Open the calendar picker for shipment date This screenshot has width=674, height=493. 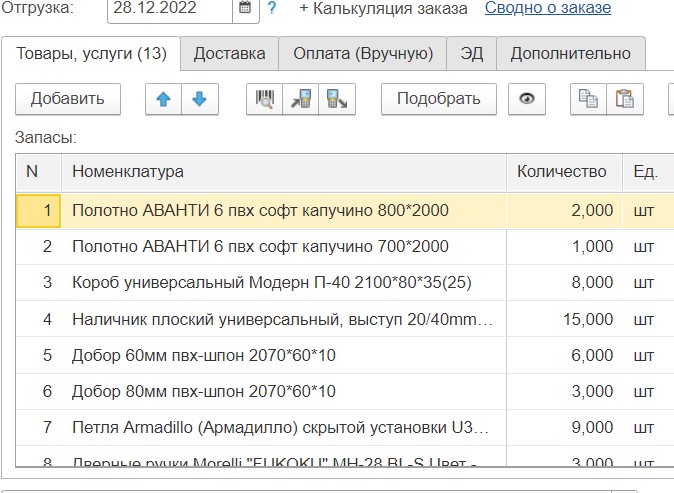point(245,9)
